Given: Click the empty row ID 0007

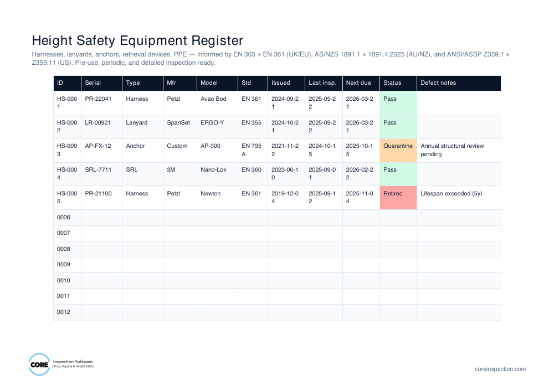Looking at the screenshot, I should 67,234.
